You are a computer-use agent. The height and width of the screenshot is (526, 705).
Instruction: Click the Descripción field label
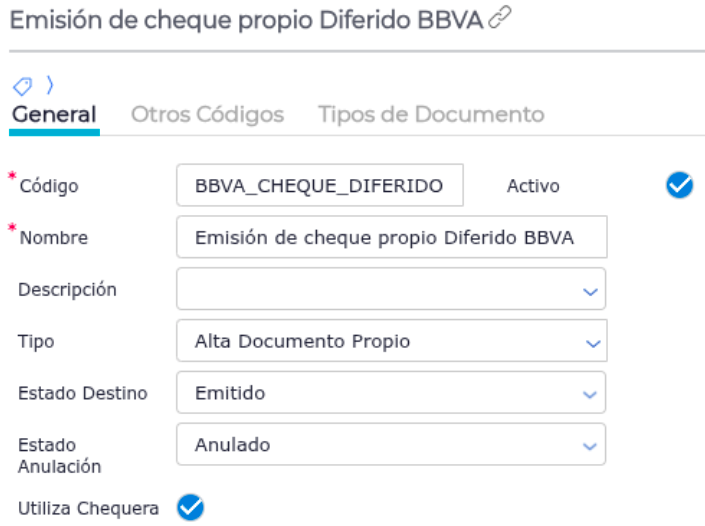click(67, 290)
